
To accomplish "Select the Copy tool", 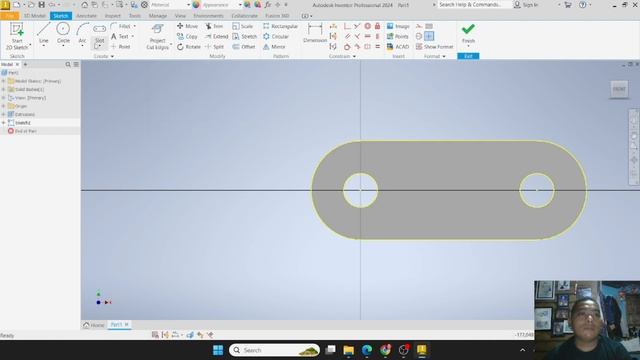I will (187, 36).
